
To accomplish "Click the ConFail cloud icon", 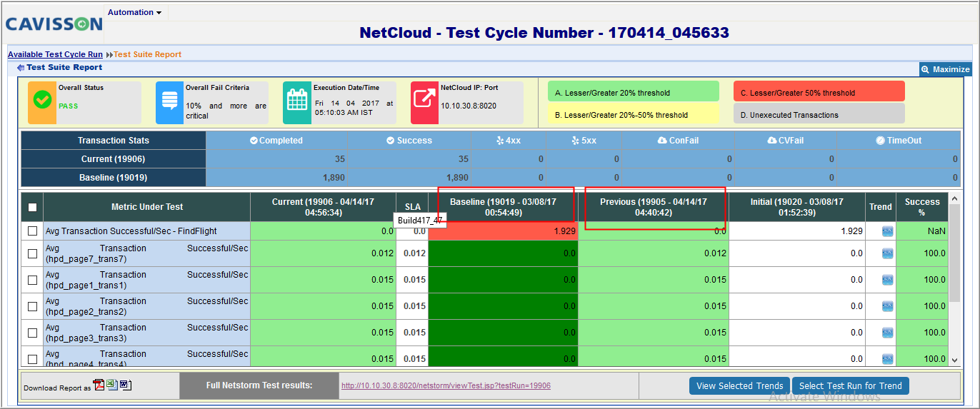I will pos(662,141).
